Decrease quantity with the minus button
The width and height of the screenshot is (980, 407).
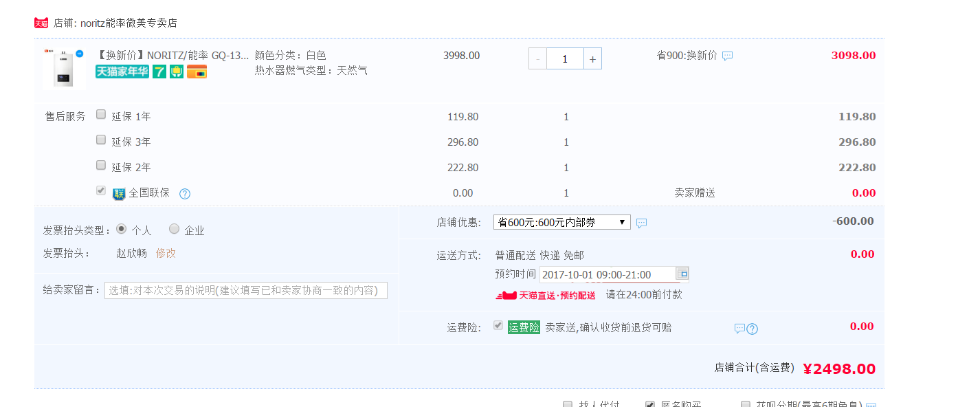click(x=537, y=58)
